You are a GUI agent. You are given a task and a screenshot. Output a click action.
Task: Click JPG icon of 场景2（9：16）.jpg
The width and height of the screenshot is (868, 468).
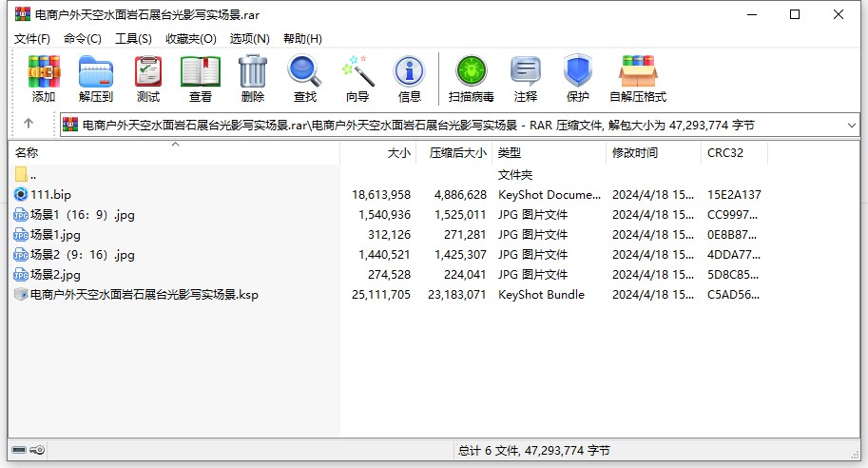pos(21,255)
